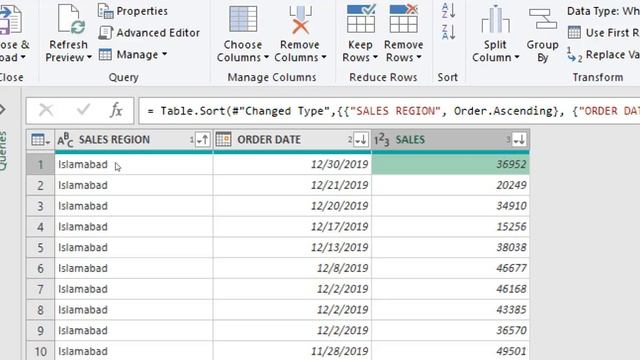
Task: Select the SALES REGION column header
Action: click(133, 140)
